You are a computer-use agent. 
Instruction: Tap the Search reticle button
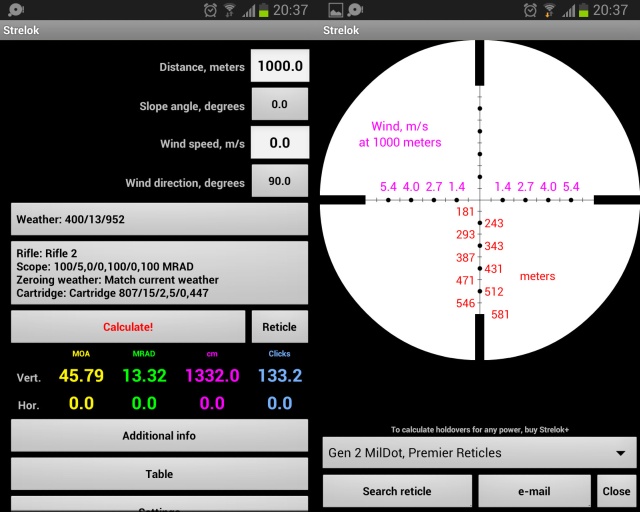pyautogui.click(x=397, y=491)
